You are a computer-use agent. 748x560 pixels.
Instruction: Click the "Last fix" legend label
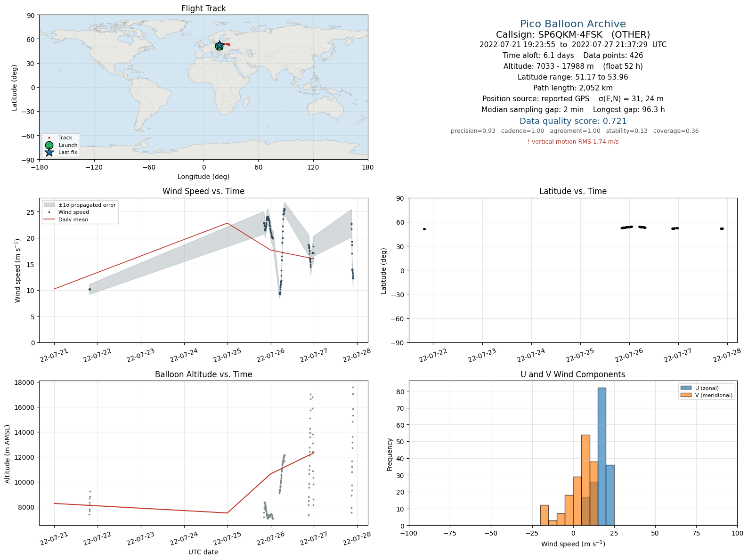tap(68, 153)
